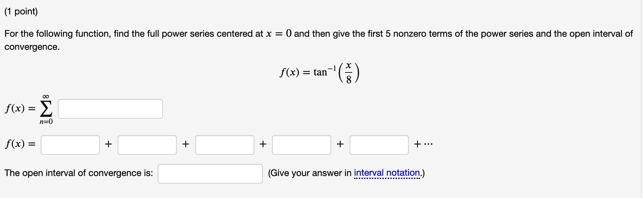The width and height of the screenshot is (644, 198).
Task: Click the fourth term input box
Action: [302, 144]
